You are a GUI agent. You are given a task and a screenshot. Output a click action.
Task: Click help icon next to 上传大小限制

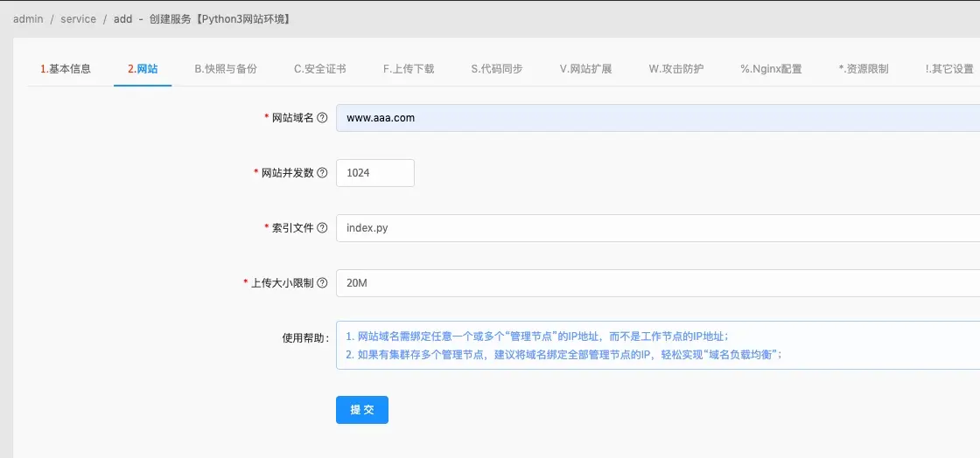[x=323, y=282]
